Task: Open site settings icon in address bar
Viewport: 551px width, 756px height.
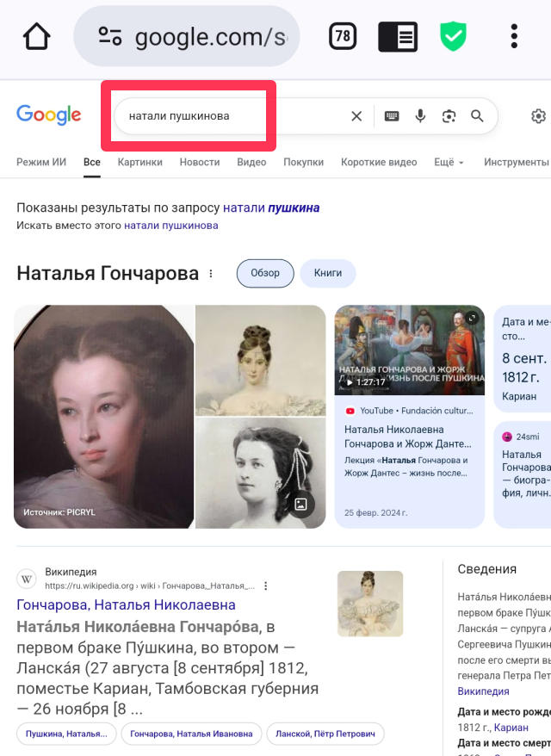Action: 110,36
